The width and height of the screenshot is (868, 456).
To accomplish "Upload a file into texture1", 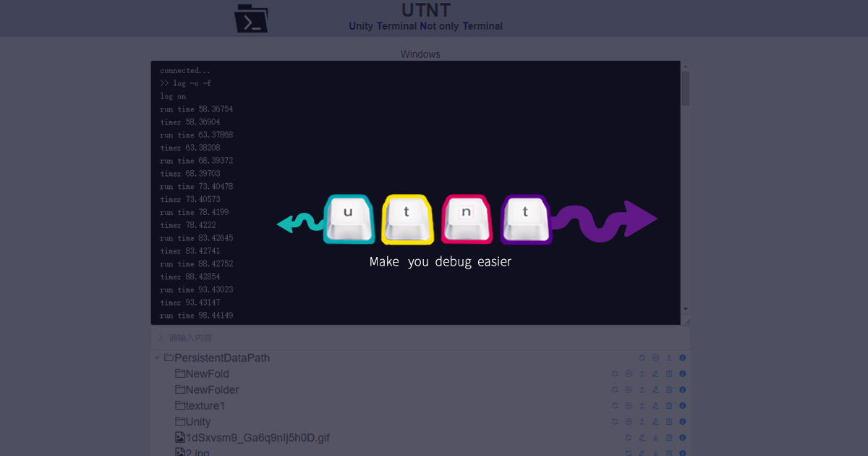I will click(x=642, y=405).
